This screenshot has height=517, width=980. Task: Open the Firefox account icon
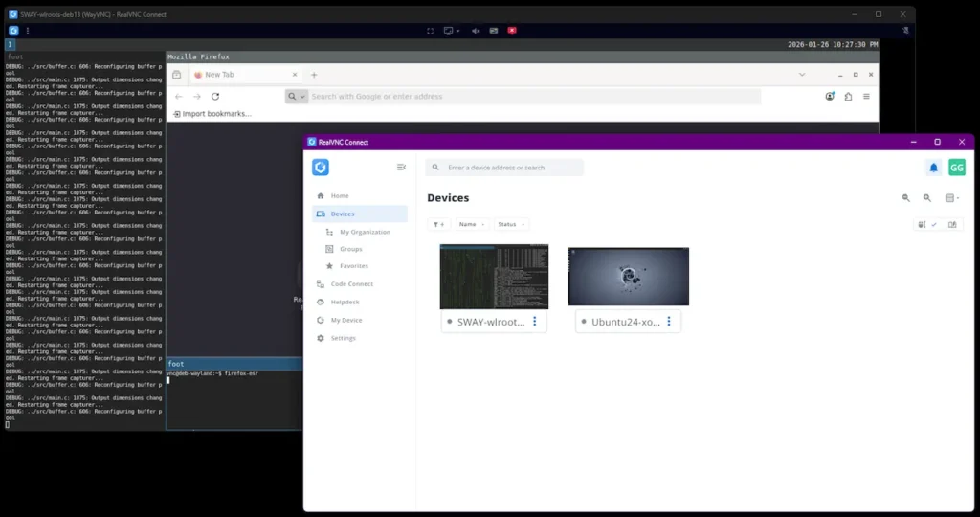pos(830,97)
